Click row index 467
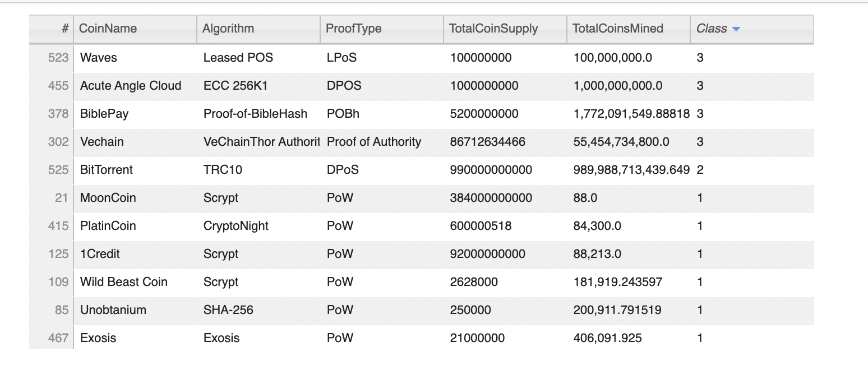This screenshot has height=369, width=868. [51, 338]
